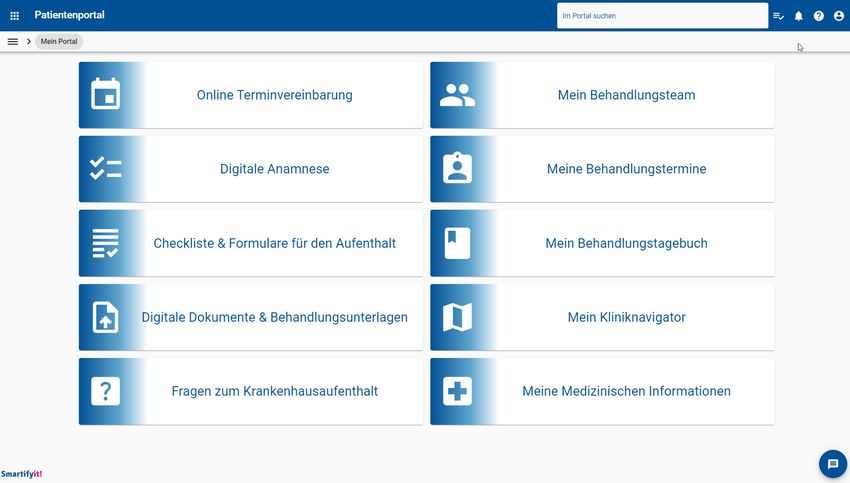Click the medical cross icon tile
The width and height of the screenshot is (850, 483).
[x=457, y=391]
